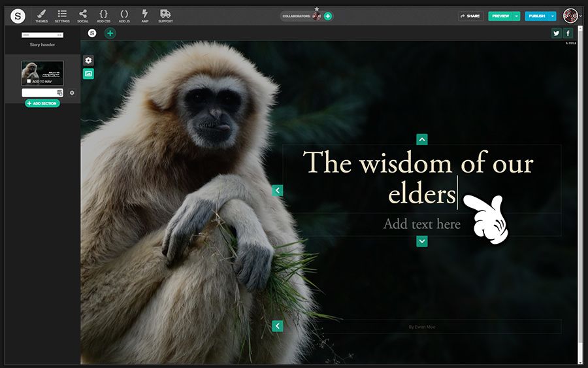Shift title block left with the middle left chevron

pos(278,191)
